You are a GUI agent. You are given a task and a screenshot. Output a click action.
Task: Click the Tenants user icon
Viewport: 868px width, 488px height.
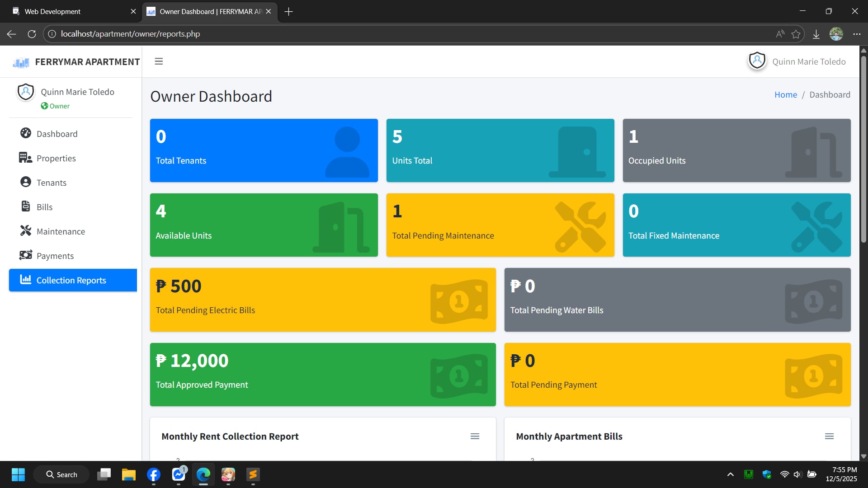click(x=26, y=182)
